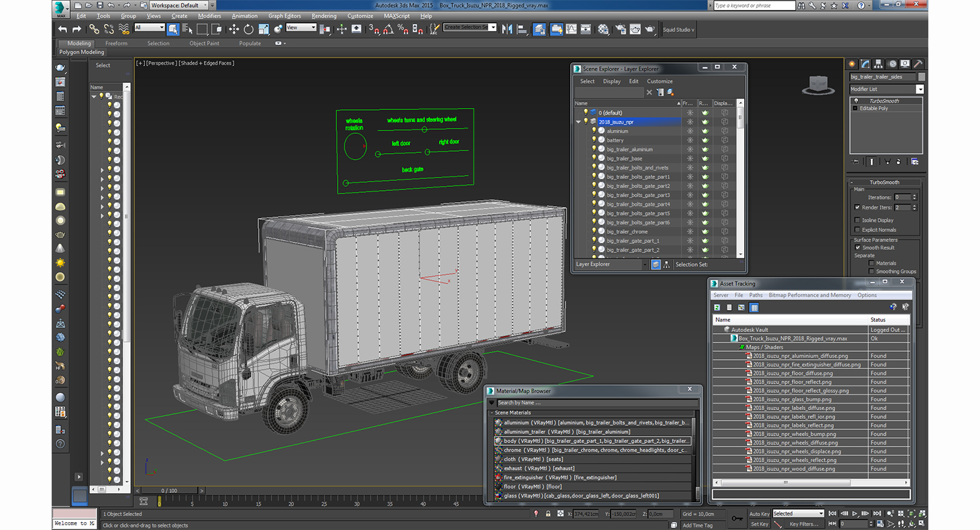Click the Mirror tool icon
Screen dimensions: 980x530
(507, 29)
